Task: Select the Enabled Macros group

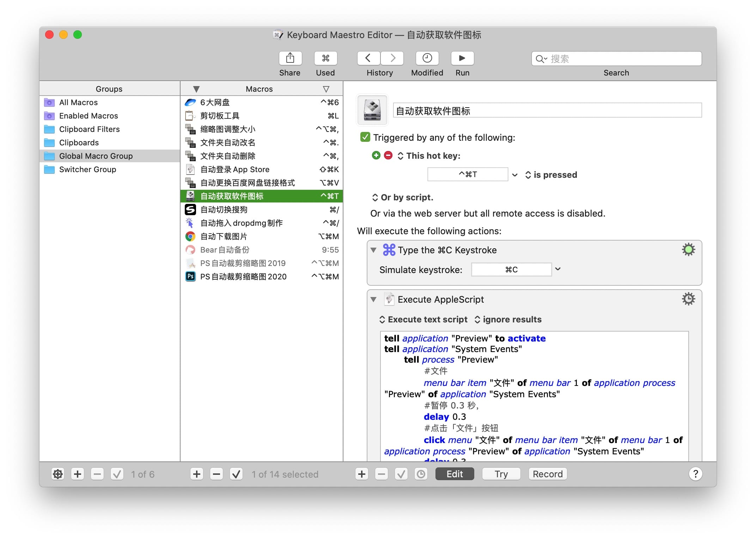Action: tap(110, 116)
